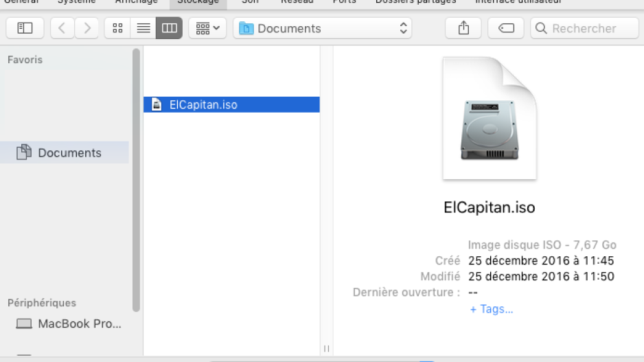This screenshot has height=362, width=644.
Task: Click the location popup up-down arrows
Action: coord(403,28)
